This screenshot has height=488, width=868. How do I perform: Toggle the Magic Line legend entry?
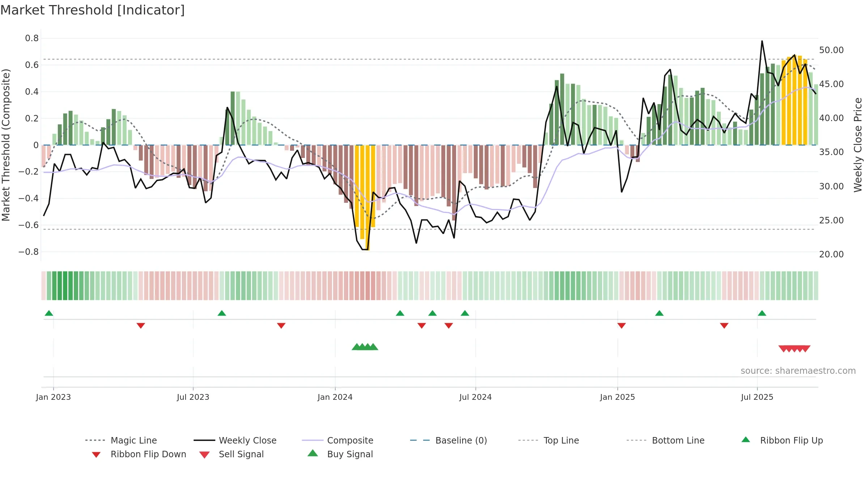click(121, 440)
